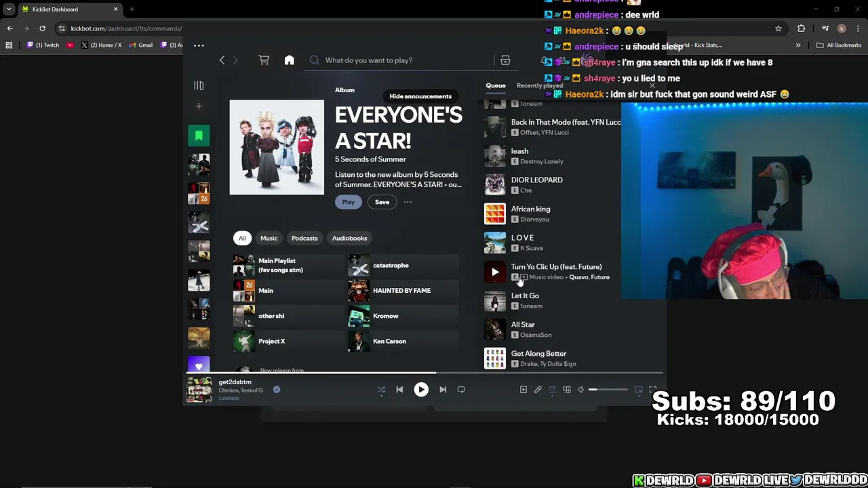Open the Browse icon beside the search field
Image resolution: width=868 pixels, height=488 pixels.
point(505,60)
